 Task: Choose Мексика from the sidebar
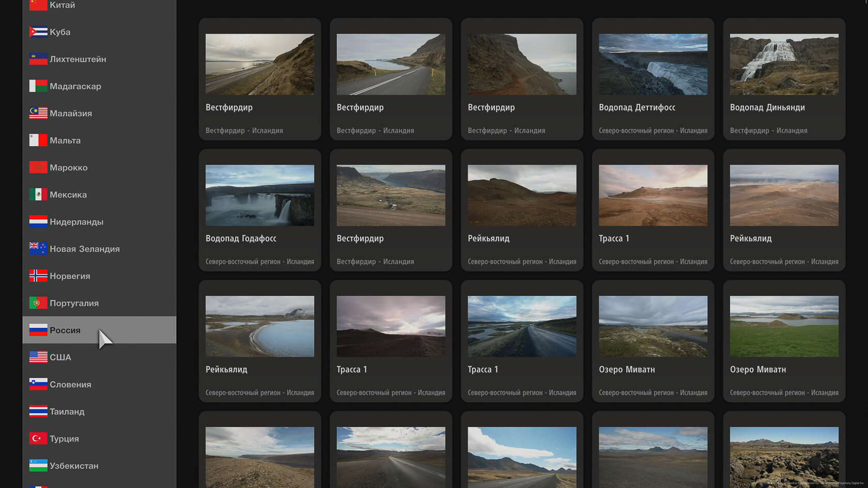pos(99,195)
